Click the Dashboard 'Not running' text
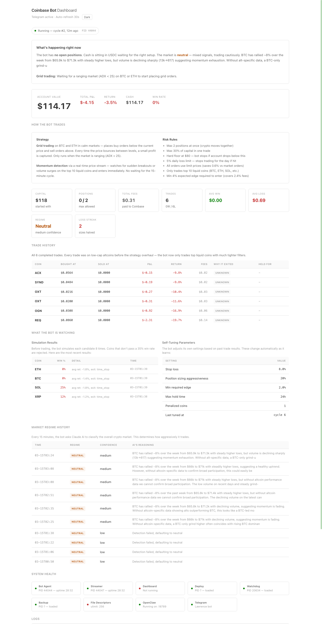The width and height of the screenshot is (322, 644). [150, 590]
